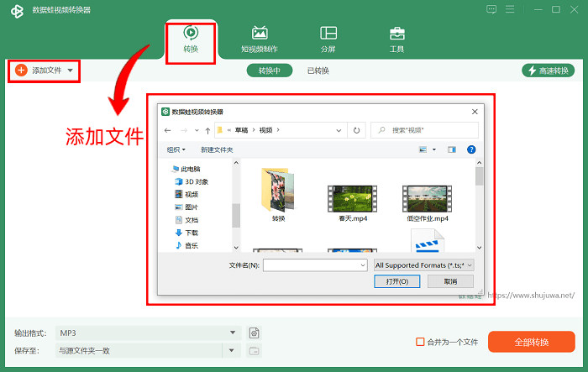Click the app logo in title bar
The height and width of the screenshot is (372, 588).
tap(17, 11)
